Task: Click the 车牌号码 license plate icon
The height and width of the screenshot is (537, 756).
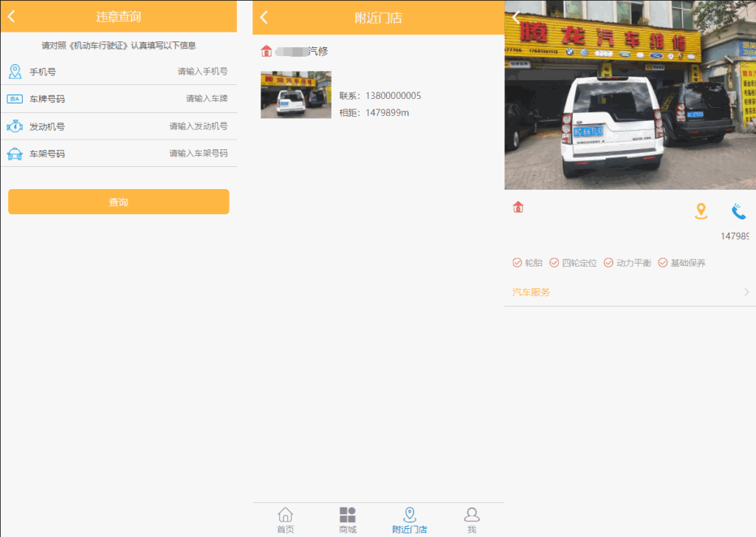Action: (x=16, y=99)
